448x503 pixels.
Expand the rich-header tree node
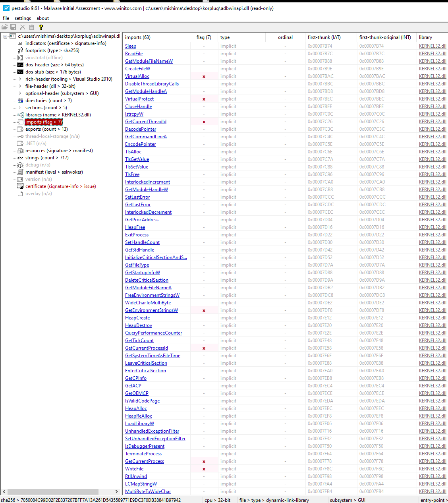point(20,79)
